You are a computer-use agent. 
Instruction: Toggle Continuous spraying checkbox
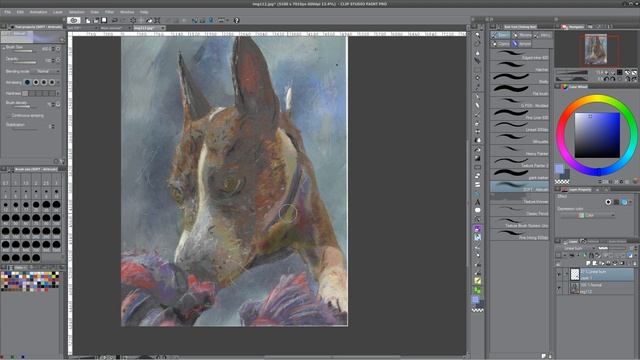pyautogui.click(x=10, y=116)
